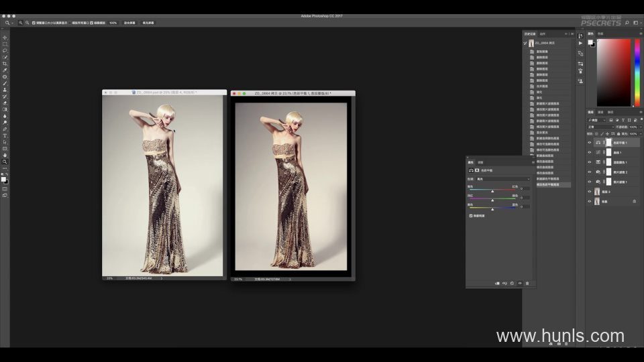Select the Crop tool
This screenshot has height=362, width=644.
point(5,64)
